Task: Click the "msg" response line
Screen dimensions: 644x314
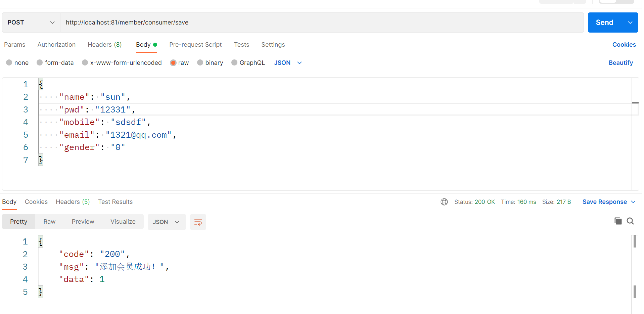Action: [x=114, y=267]
